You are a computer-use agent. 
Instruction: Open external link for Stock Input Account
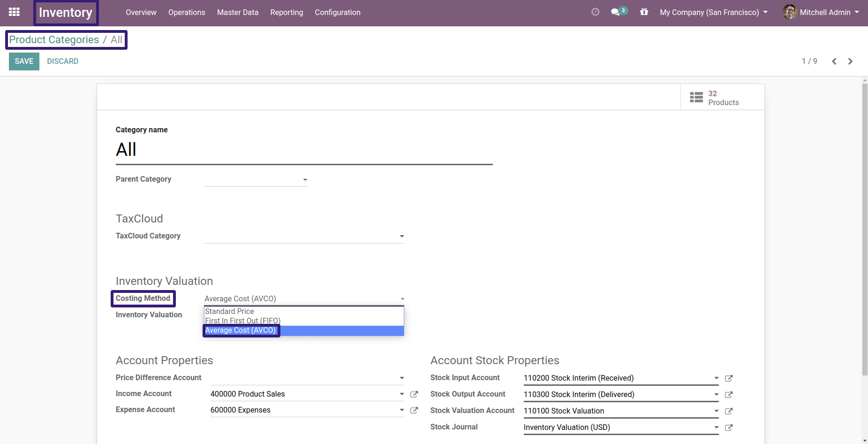pos(729,378)
